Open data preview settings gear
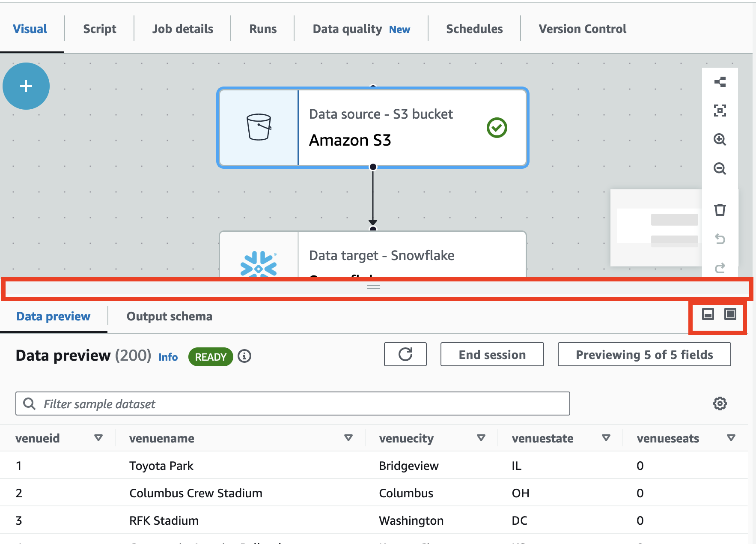 coord(720,403)
